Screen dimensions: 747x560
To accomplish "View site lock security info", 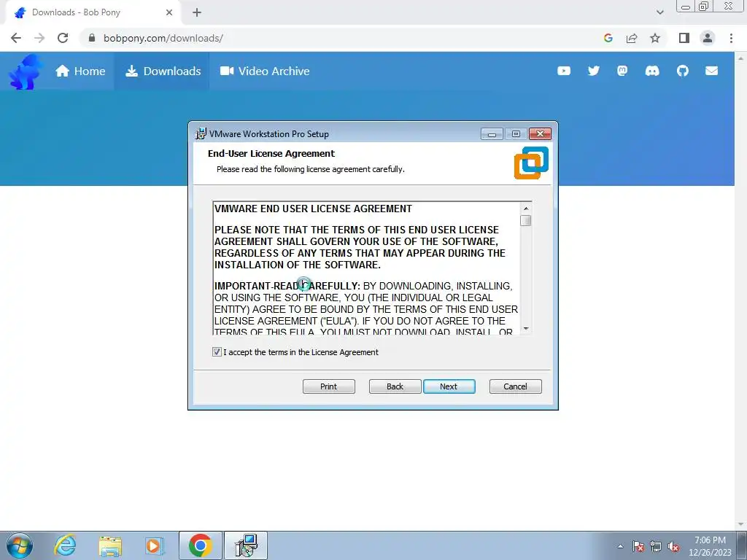I will pos(92,38).
